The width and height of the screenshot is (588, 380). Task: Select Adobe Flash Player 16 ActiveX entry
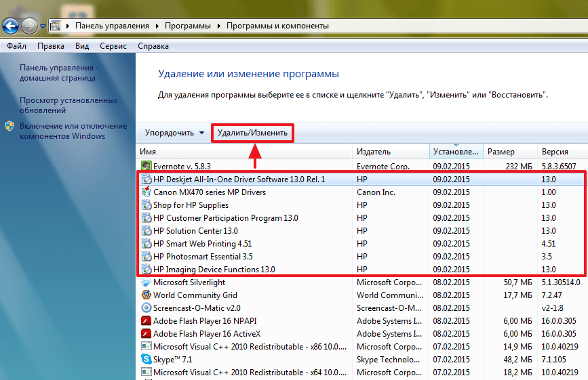207,334
